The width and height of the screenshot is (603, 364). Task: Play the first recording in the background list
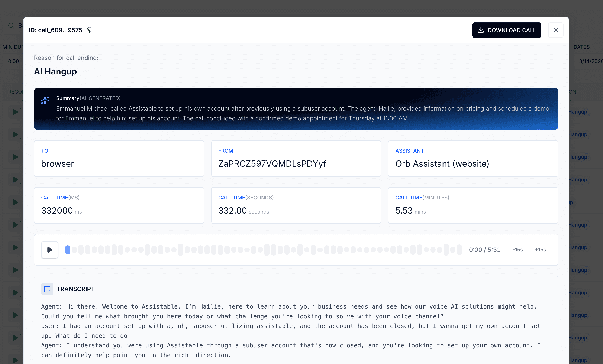coord(15,112)
